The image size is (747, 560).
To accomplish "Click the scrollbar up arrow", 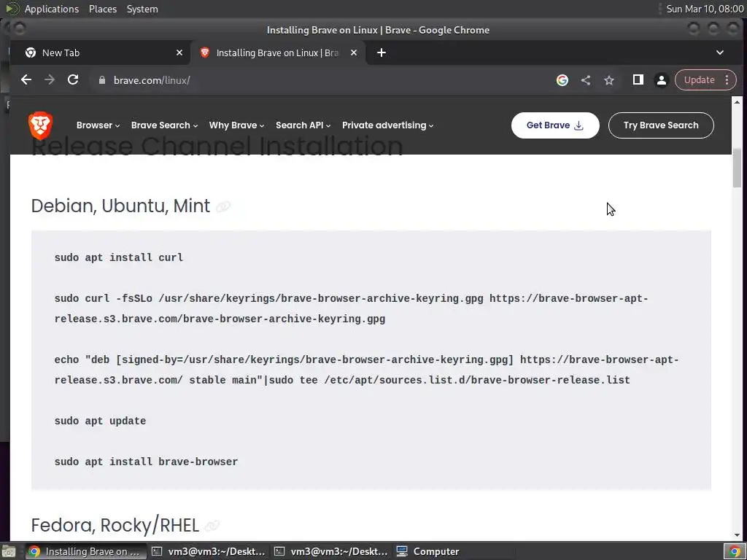I will (737, 102).
